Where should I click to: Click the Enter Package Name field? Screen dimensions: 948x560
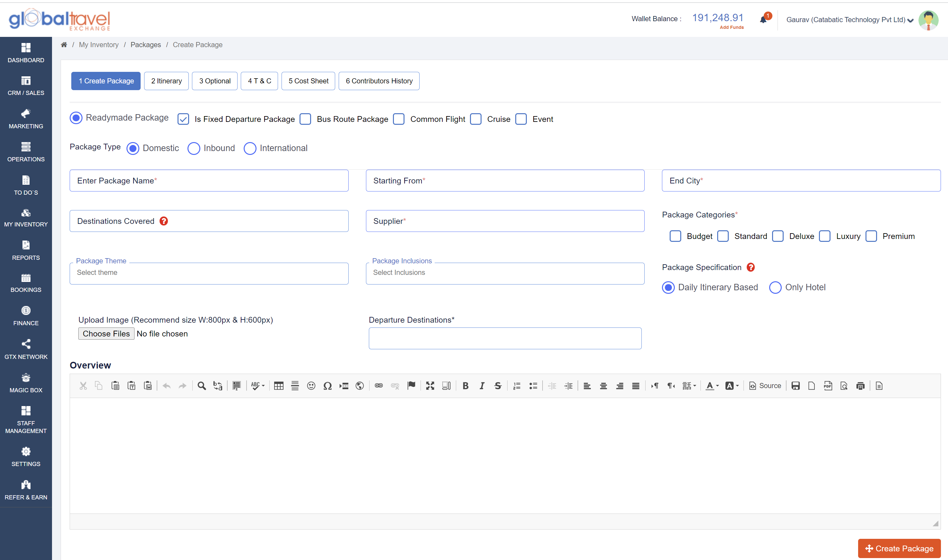tap(209, 181)
